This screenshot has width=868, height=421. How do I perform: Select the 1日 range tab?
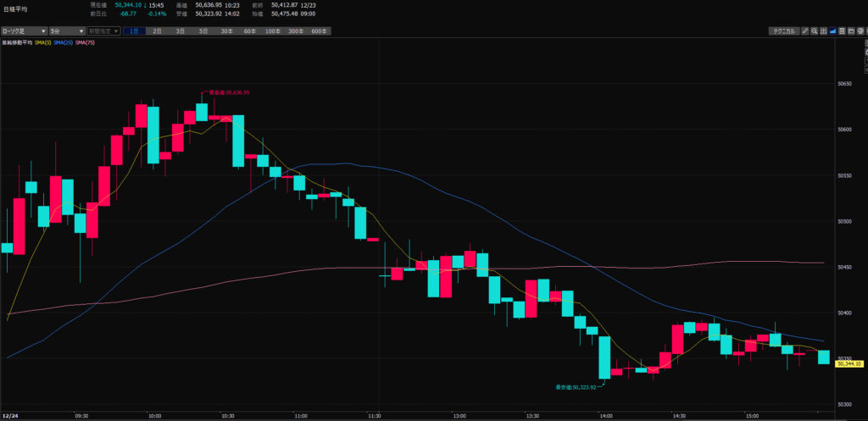pyautogui.click(x=134, y=31)
